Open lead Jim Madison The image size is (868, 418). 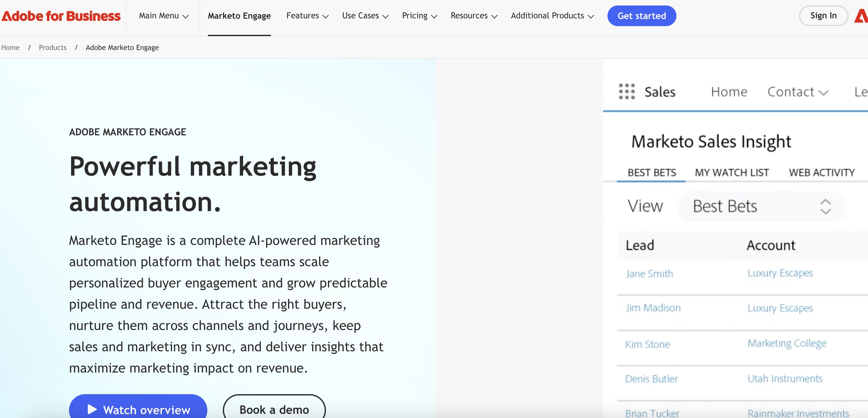click(x=653, y=308)
